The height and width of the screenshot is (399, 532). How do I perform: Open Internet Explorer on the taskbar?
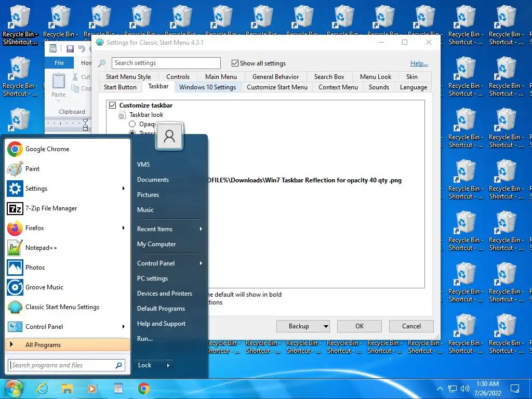(x=42, y=389)
